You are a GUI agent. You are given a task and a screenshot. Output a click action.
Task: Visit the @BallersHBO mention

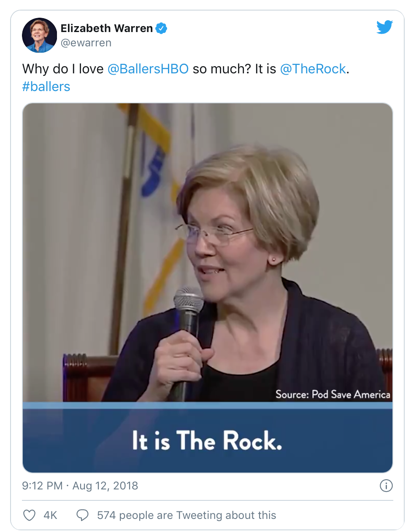[148, 69]
